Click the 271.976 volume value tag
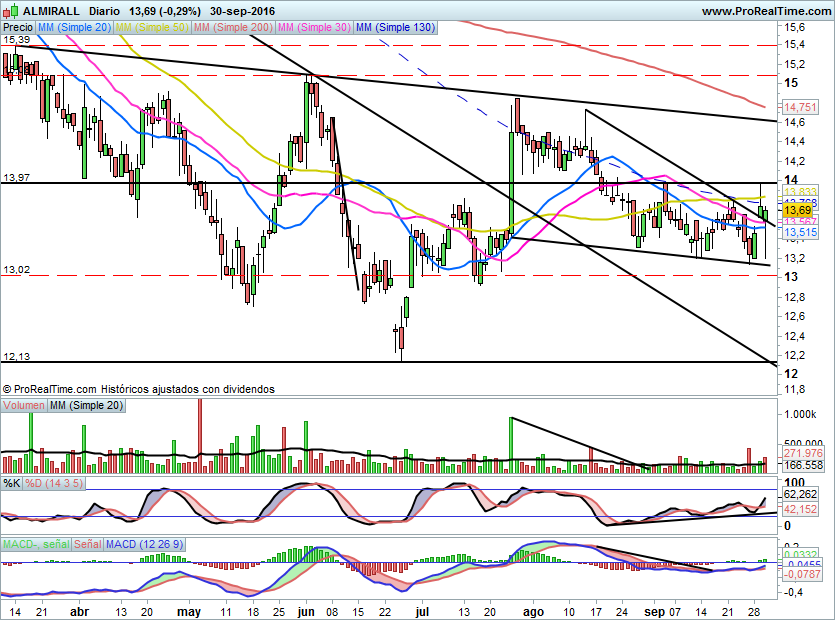Image resolution: width=835 pixels, height=620 pixels. 803,453
